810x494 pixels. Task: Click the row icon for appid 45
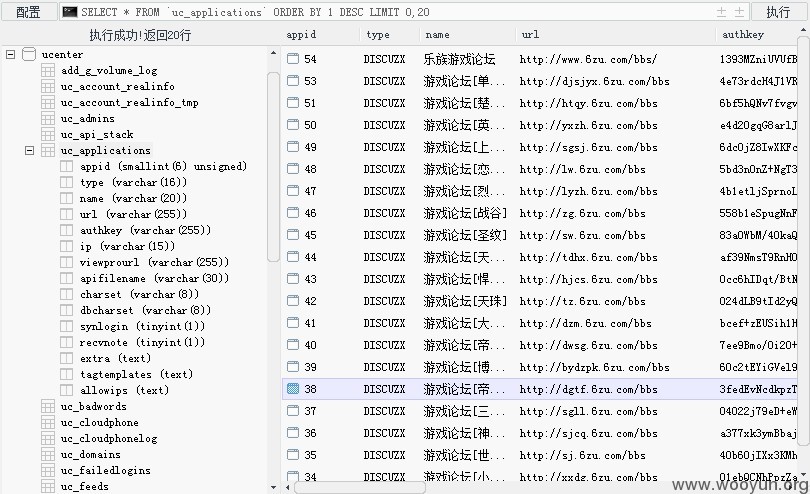pos(293,235)
